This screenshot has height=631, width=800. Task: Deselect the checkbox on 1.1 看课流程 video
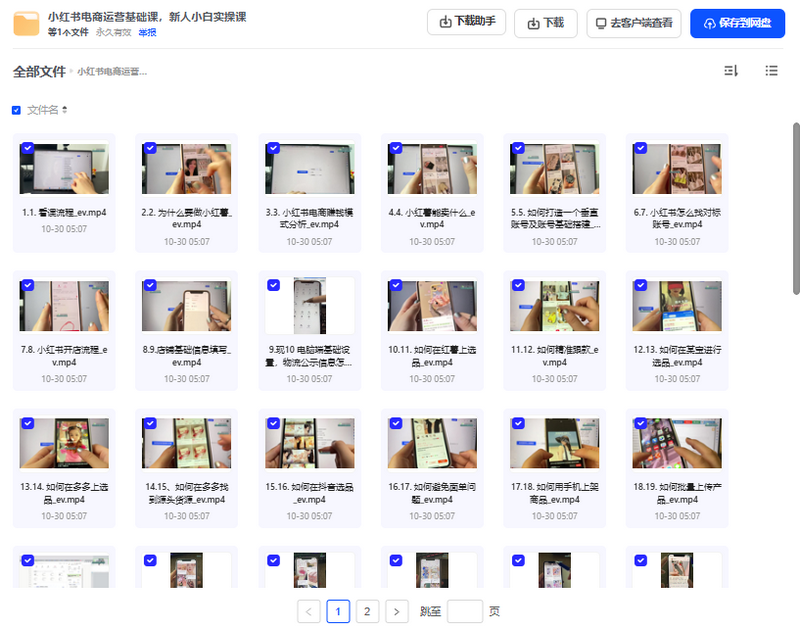click(27, 148)
